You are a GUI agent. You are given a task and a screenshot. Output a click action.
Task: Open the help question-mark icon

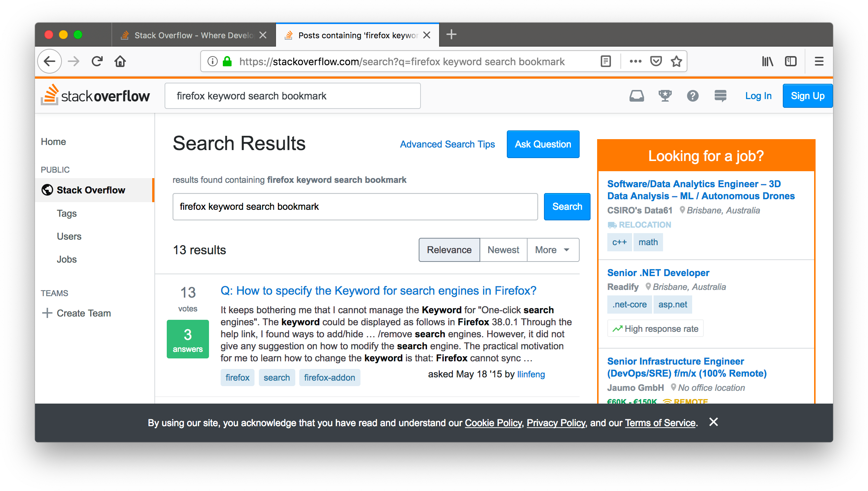point(693,96)
